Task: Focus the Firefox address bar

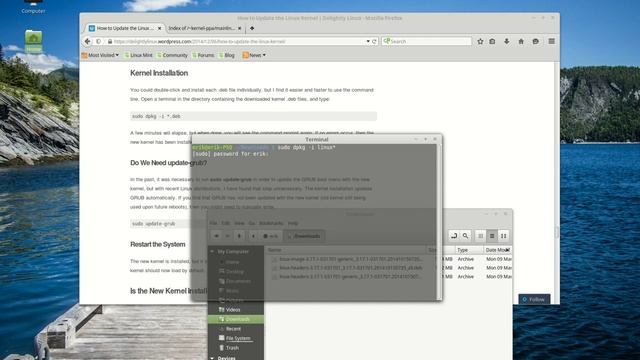Action: click(237, 41)
